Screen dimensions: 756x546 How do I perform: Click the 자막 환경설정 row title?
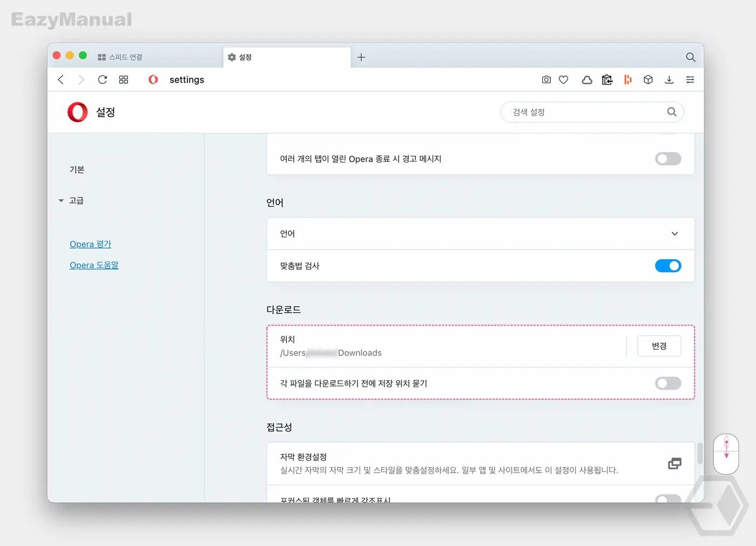coord(303,457)
